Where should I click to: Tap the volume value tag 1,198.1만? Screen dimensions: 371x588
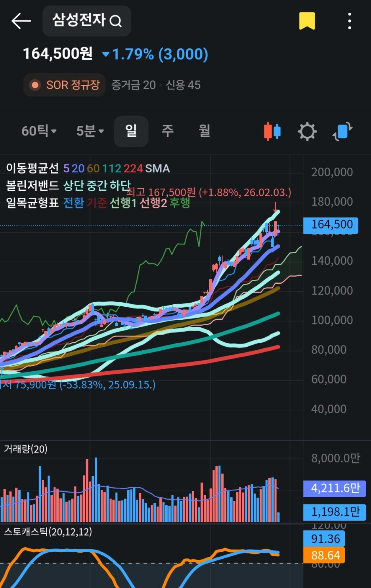coord(335,512)
